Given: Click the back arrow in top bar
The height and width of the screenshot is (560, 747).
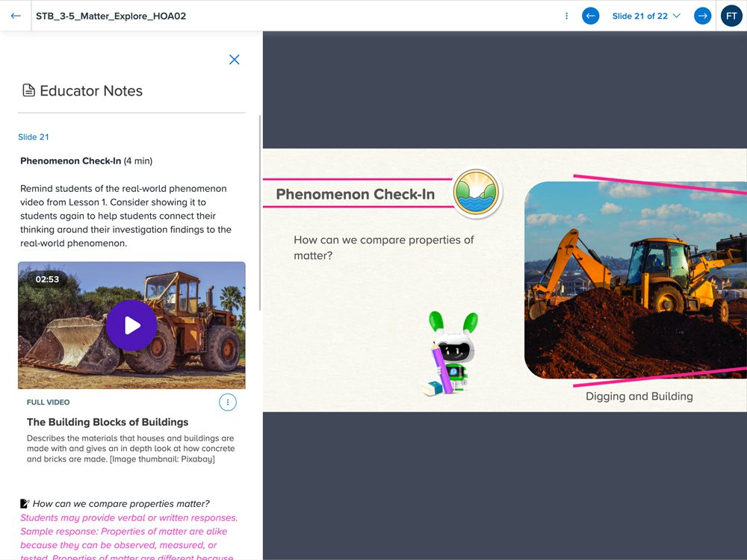Looking at the screenshot, I should click(16, 16).
